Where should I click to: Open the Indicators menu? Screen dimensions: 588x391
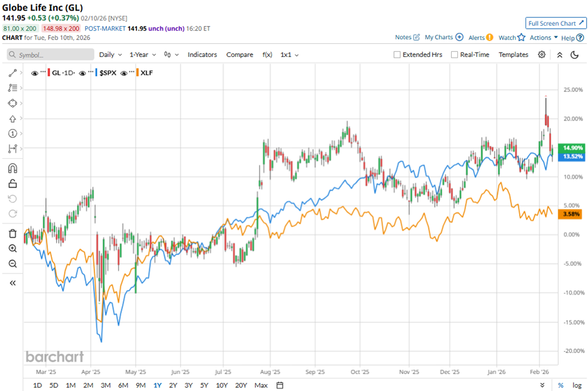click(202, 55)
